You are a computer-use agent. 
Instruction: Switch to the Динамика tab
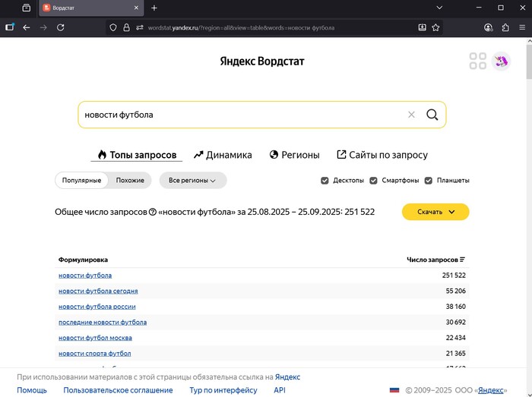(223, 155)
